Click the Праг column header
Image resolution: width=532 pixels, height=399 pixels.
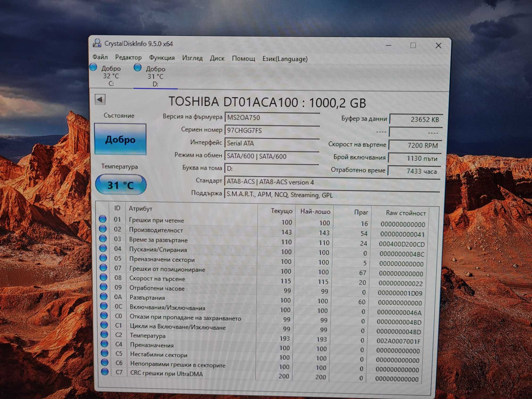(x=361, y=212)
